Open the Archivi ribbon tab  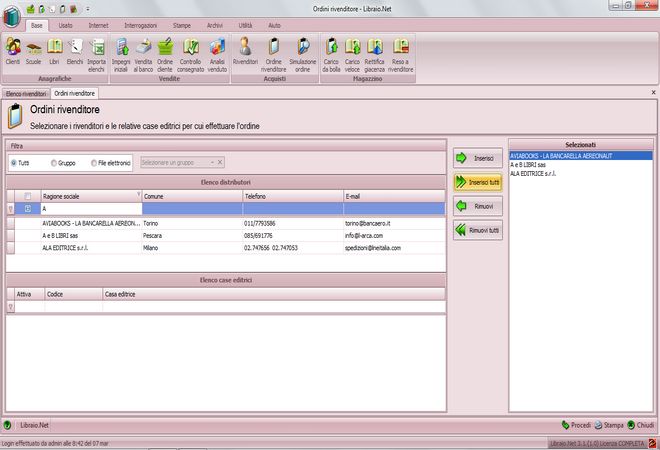coord(215,26)
